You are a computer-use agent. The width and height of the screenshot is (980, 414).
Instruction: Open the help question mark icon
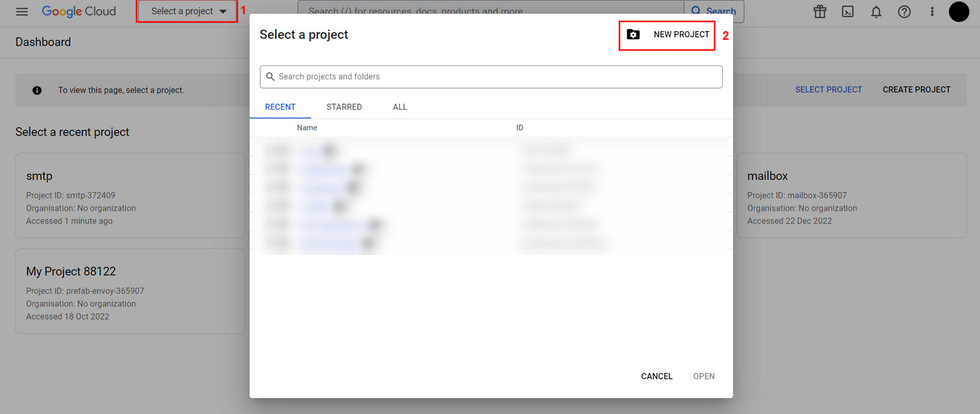[904, 12]
